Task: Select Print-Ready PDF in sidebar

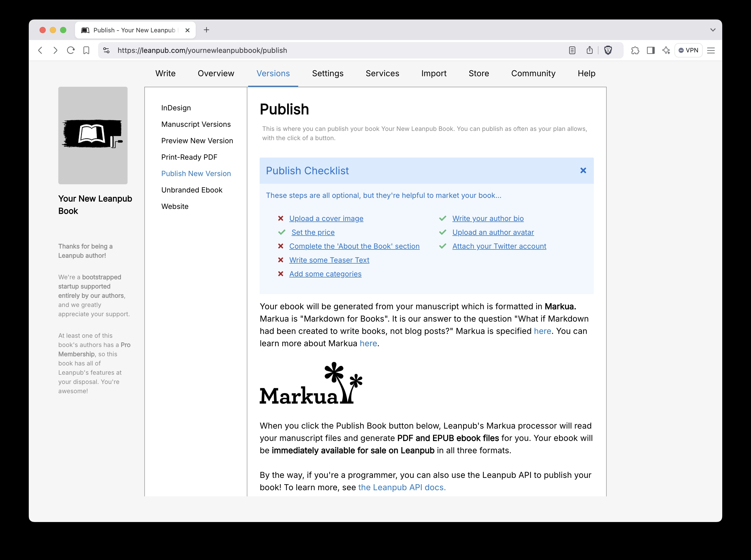Action: (x=189, y=157)
